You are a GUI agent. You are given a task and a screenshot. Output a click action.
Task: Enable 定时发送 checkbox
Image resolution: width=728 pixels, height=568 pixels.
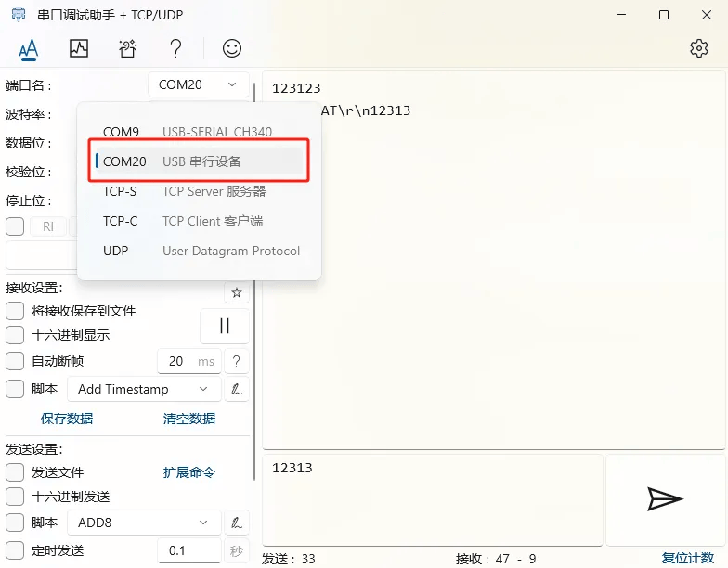[15, 550]
